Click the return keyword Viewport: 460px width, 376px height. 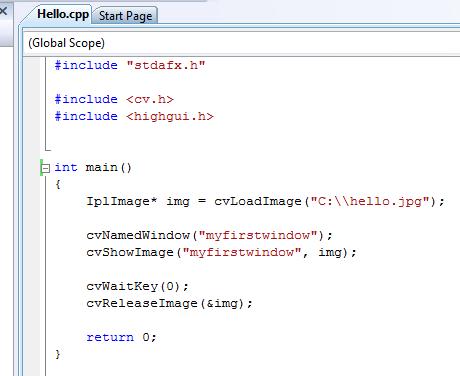(x=110, y=337)
